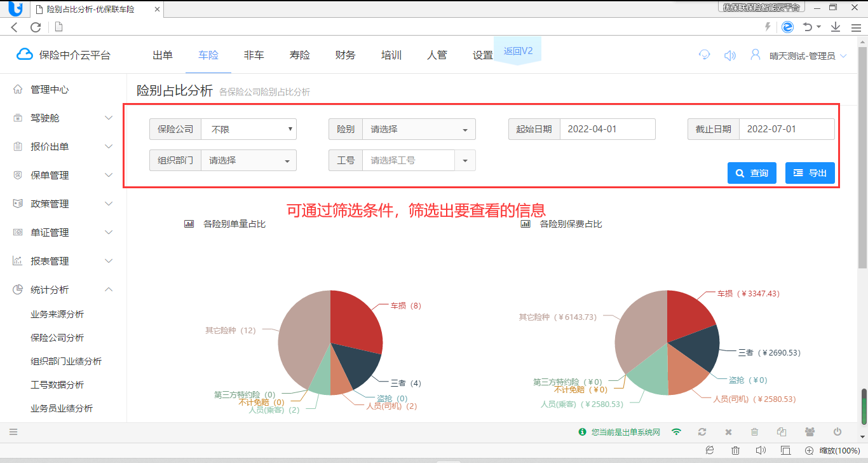This screenshot has height=463, width=868.
Task: Open the browser downloads icon
Action: click(x=836, y=27)
